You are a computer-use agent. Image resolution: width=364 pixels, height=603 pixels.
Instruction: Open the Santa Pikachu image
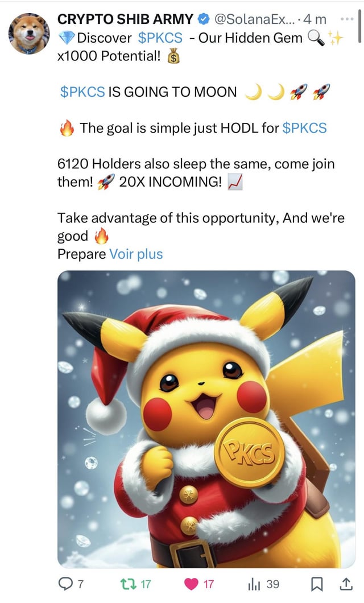[x=206, y=419]
